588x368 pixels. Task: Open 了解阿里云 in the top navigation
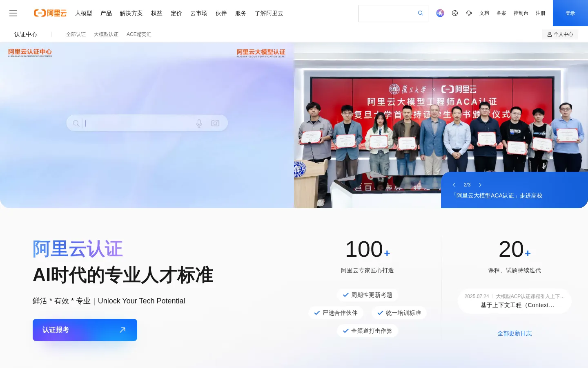click(x=269, y=13)
